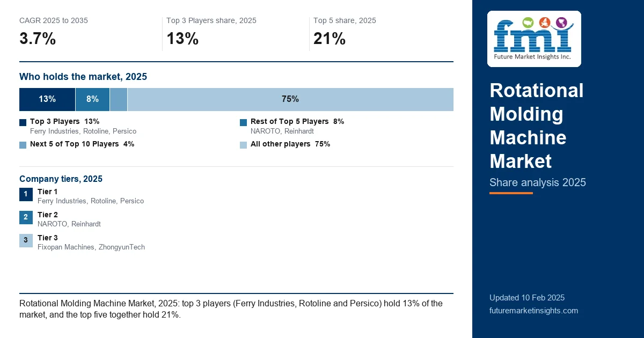Click the Tier 1 number badge

coord(26,194)
